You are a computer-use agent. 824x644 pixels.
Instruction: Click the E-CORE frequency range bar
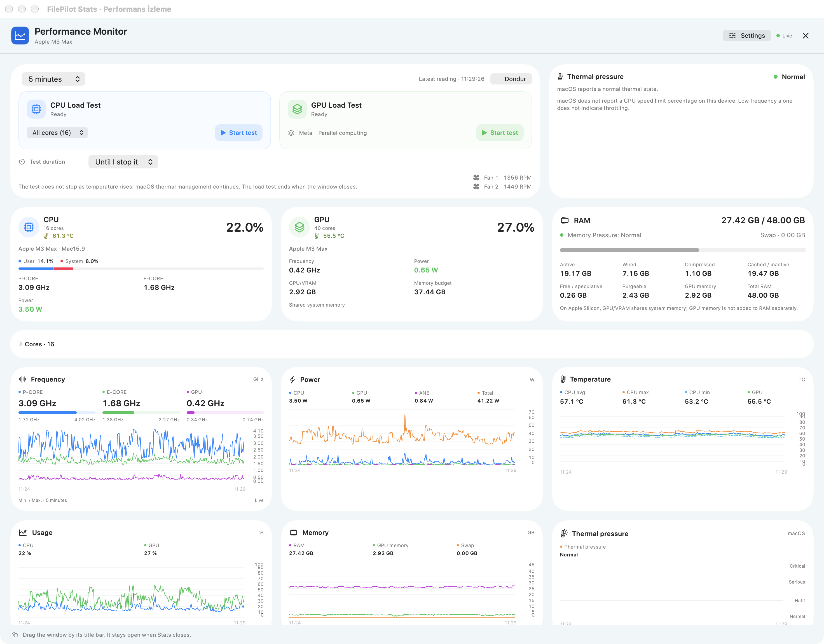(x=141, y=413)
